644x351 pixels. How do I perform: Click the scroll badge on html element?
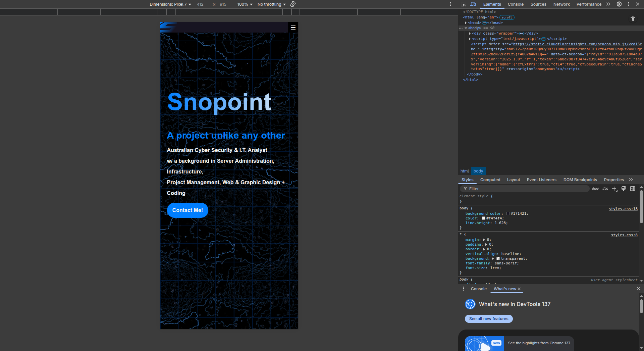point(507,17)
